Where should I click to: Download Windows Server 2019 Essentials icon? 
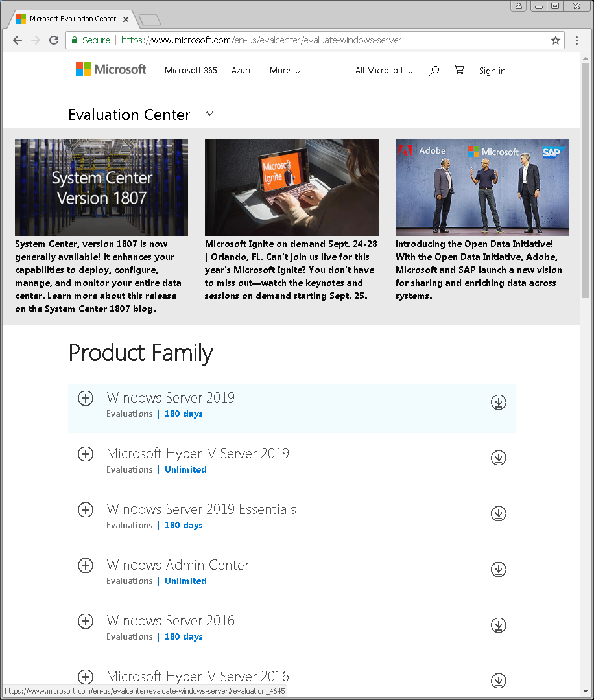click(x=499, y=514)
